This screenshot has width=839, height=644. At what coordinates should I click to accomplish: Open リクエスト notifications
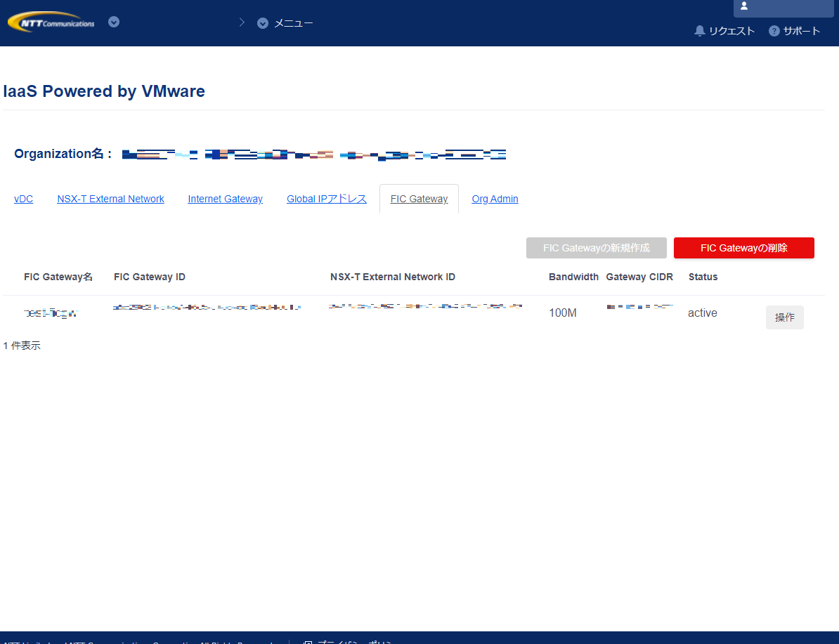point(724,31)
